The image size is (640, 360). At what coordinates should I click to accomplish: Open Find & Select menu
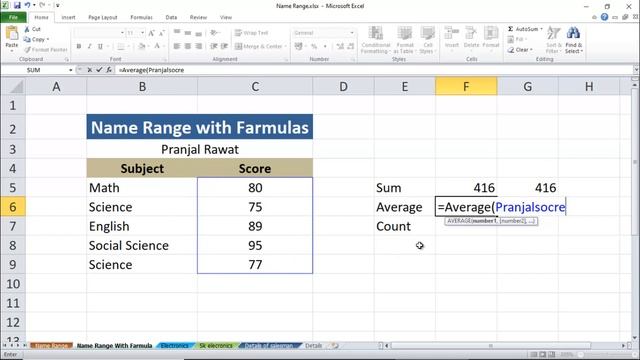573,40
